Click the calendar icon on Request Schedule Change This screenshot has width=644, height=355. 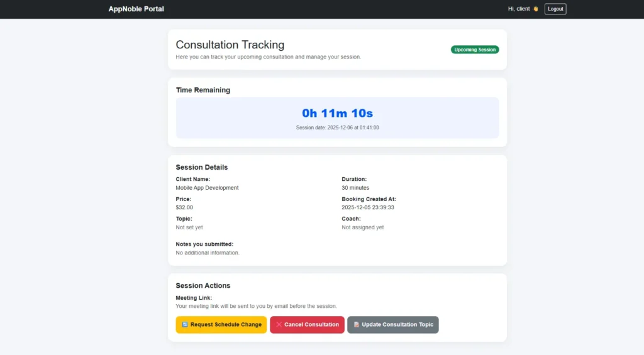click(185, 325)
